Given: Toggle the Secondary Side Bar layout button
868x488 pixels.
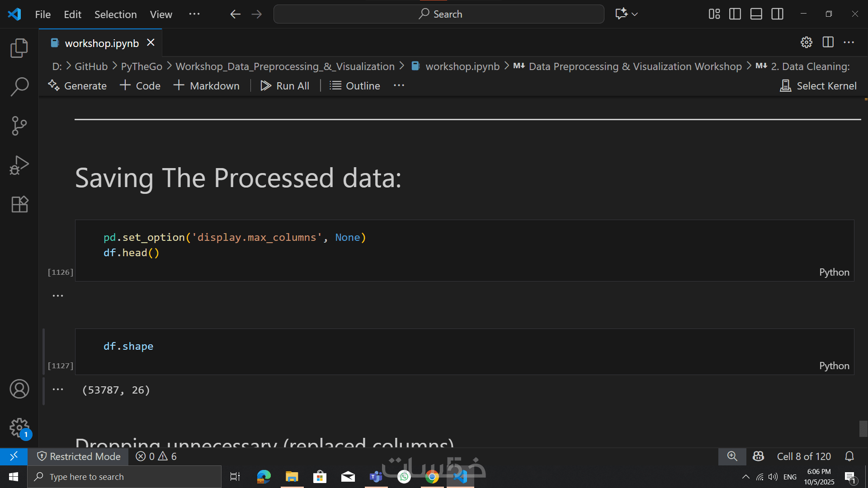Looking at the screenshot, I should (x=778, y=14).
